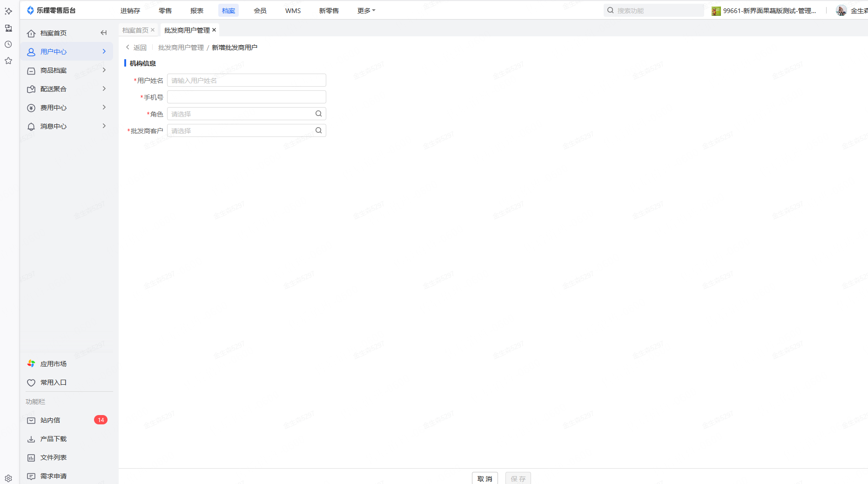
Task: Click the 商品档案 icon
Action: [x=31, y=70]
